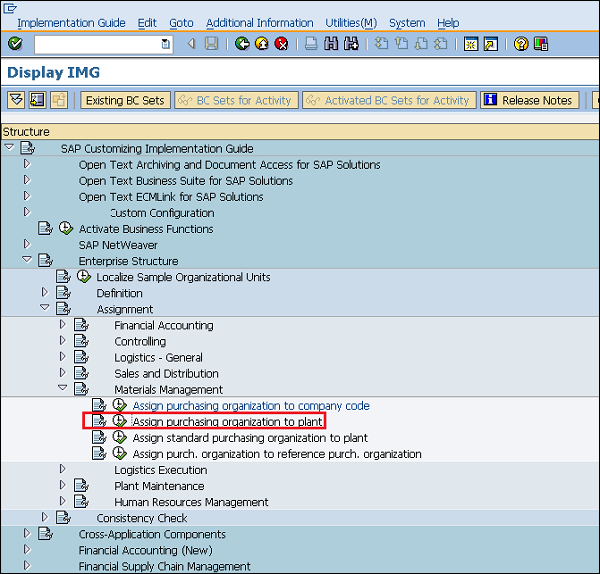Click the Customize Local Layout monitor icon
600x574 pixels.
point(541,44)
